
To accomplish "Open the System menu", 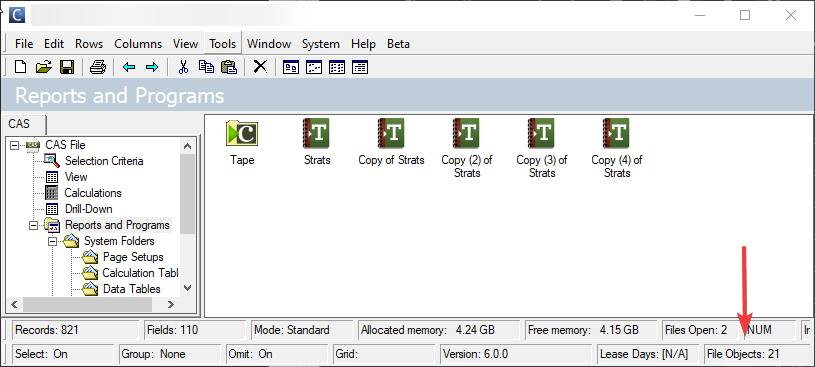I will click(321, 44).
